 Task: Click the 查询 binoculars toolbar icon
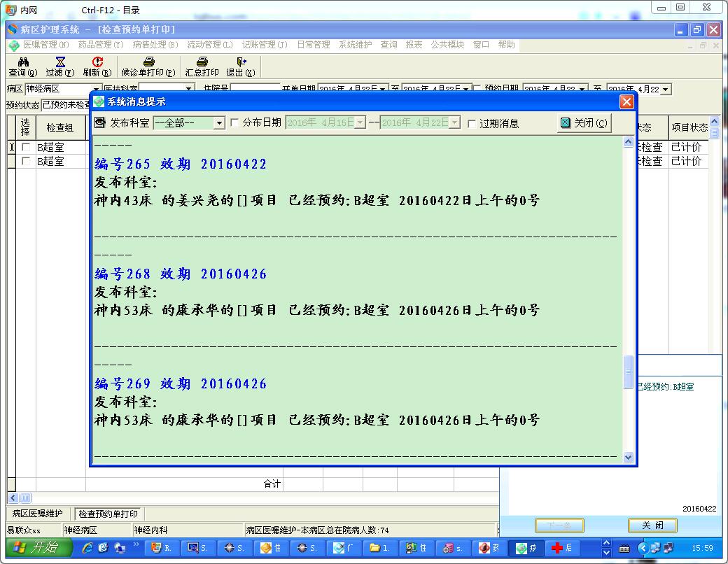pos(23,62)
